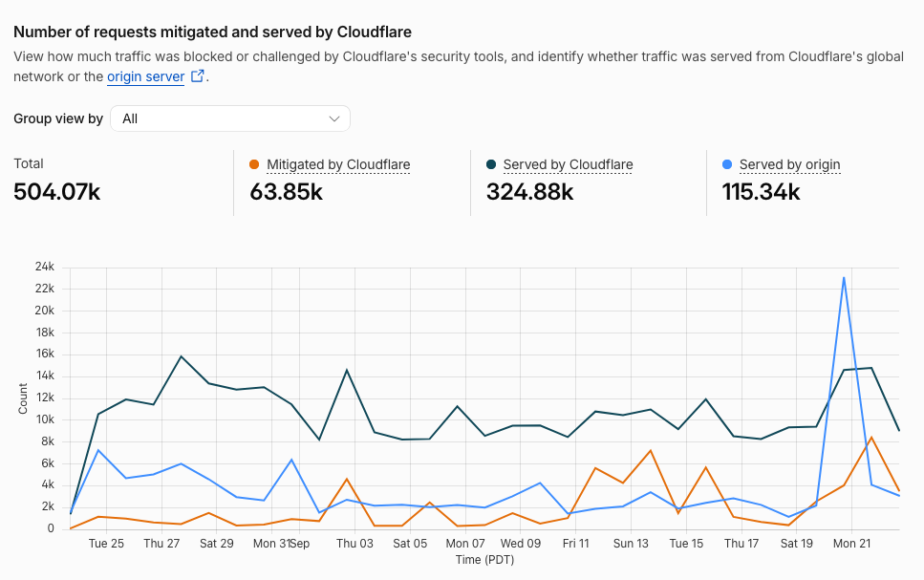
Task: Click the chevron in the All combo box
Action: click(334, 119)
